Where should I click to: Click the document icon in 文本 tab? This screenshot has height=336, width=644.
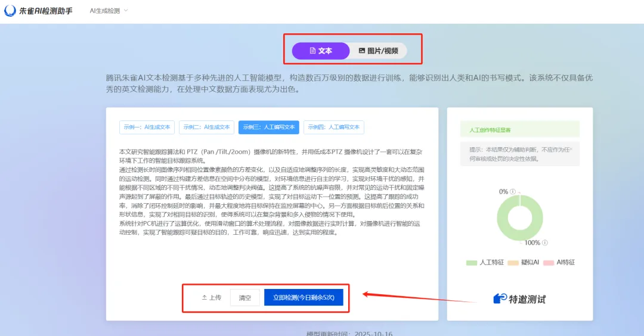click(x=312, y=51)
